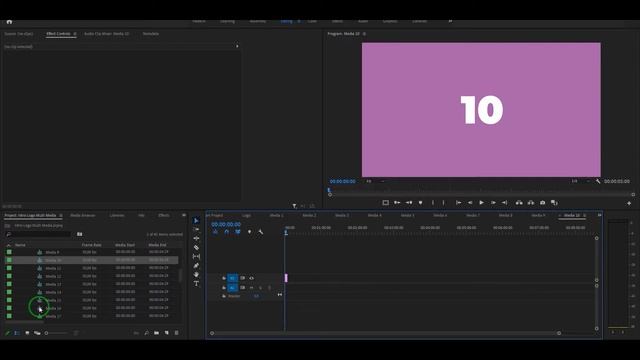This screenshot has width=640, height=360.
Task: Select the Ripple Edit tool
Action: 196,238
